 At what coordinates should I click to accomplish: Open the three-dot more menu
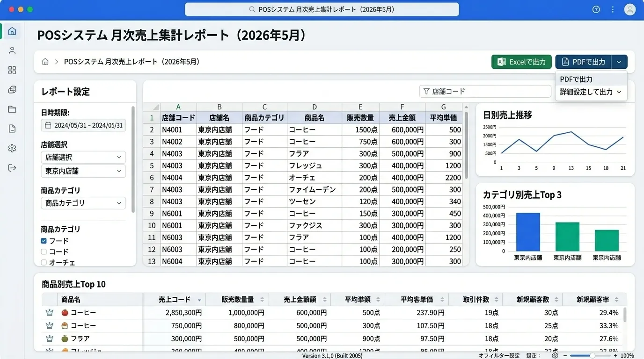point(613,9)
